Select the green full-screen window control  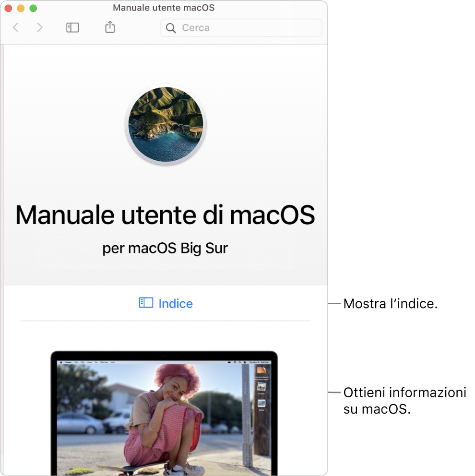tap(33, 8)
